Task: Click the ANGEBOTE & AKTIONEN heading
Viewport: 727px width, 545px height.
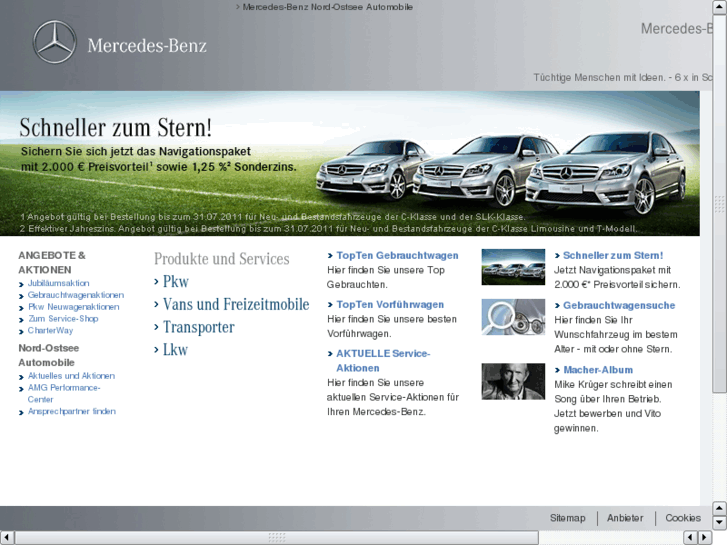Action: coord(52,263)
